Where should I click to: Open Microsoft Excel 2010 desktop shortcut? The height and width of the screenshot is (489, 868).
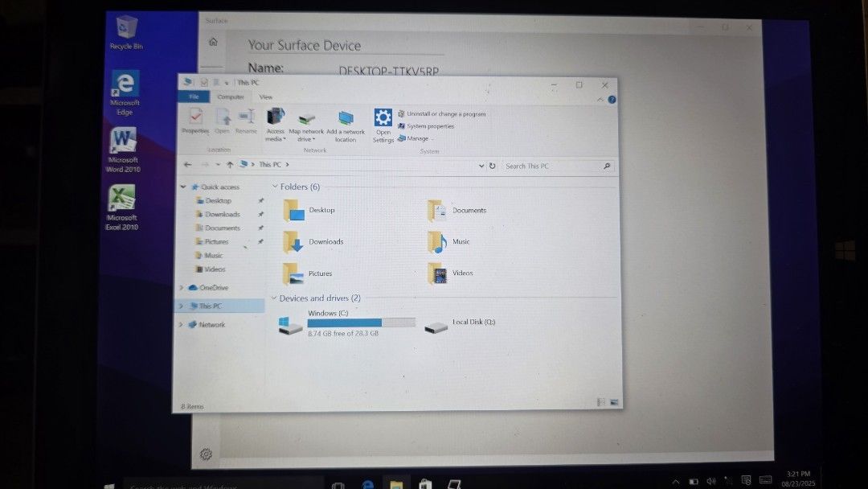122,208
